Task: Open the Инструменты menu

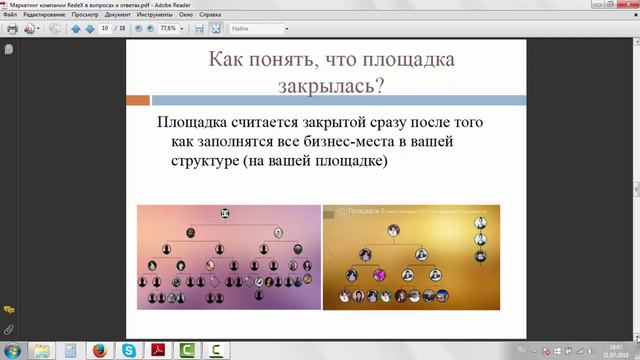Action: (155, 14)
